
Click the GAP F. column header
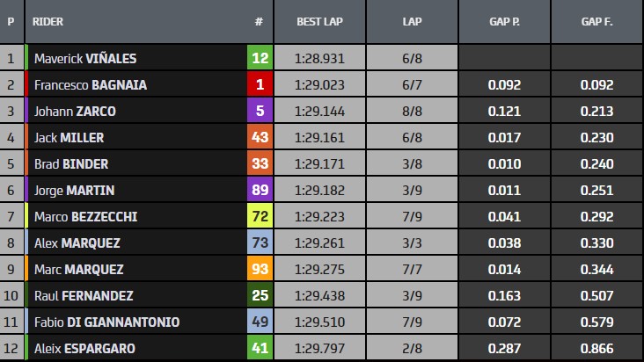tap(597, 21)
